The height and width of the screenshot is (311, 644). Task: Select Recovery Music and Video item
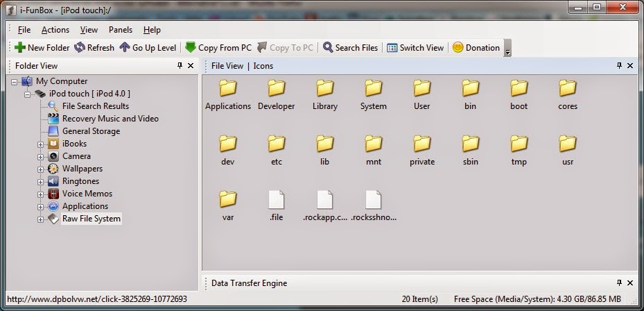[x=110, y=119]
